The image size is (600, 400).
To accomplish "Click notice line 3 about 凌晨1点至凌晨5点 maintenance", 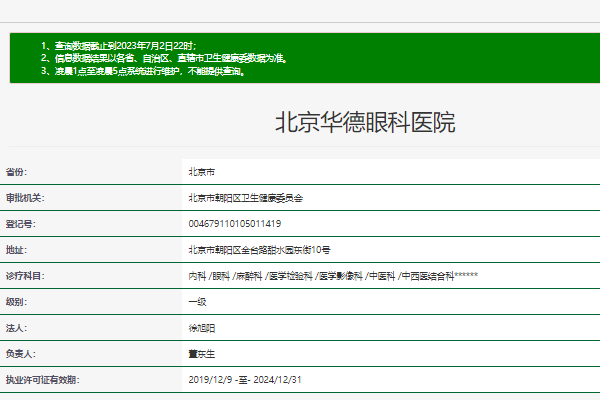I will click(143, 71).
